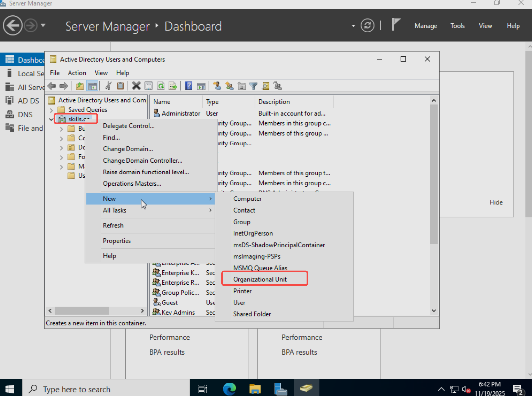Open Microsoft Edge from the taskbar
Viewport: 532px width, 396px height.
[229, 389]
